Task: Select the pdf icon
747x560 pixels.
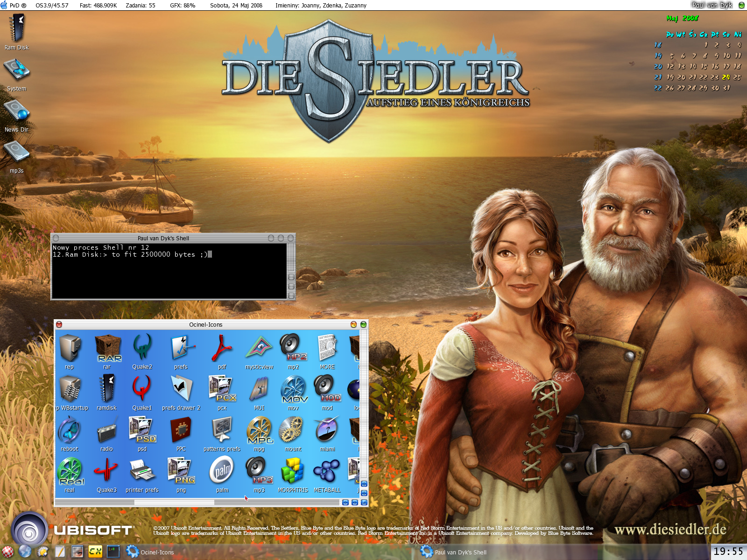Action: (222, 351)
